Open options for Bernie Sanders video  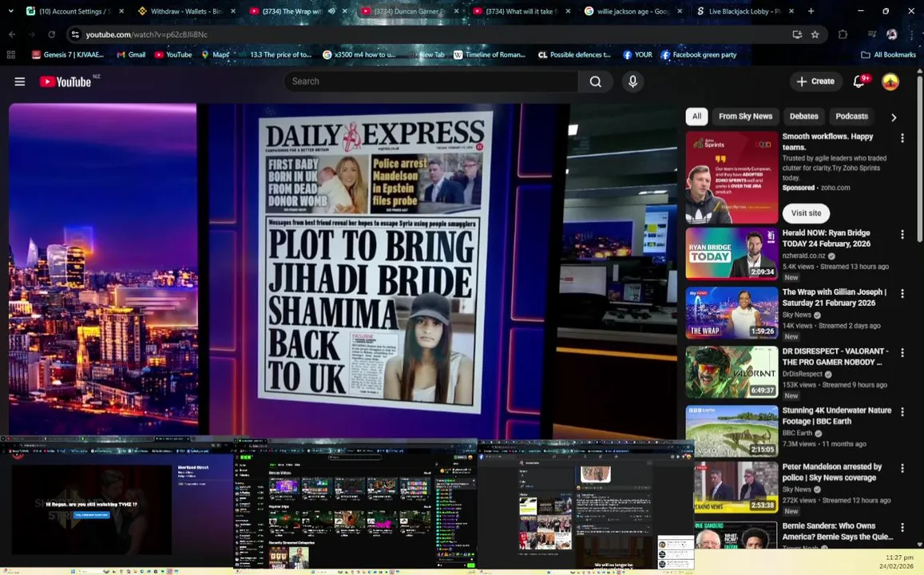click(x=902, y=527)
